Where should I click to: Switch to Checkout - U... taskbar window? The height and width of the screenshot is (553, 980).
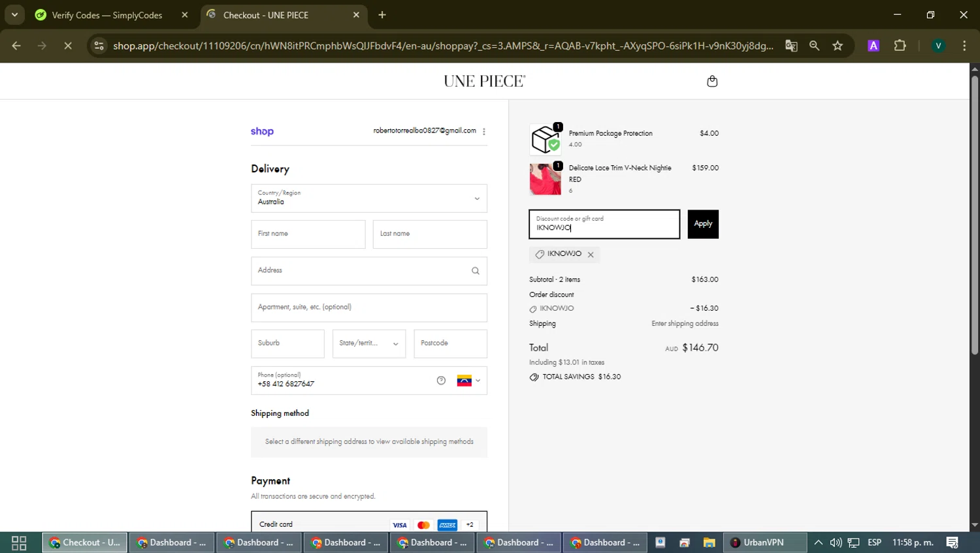[85, 543]
